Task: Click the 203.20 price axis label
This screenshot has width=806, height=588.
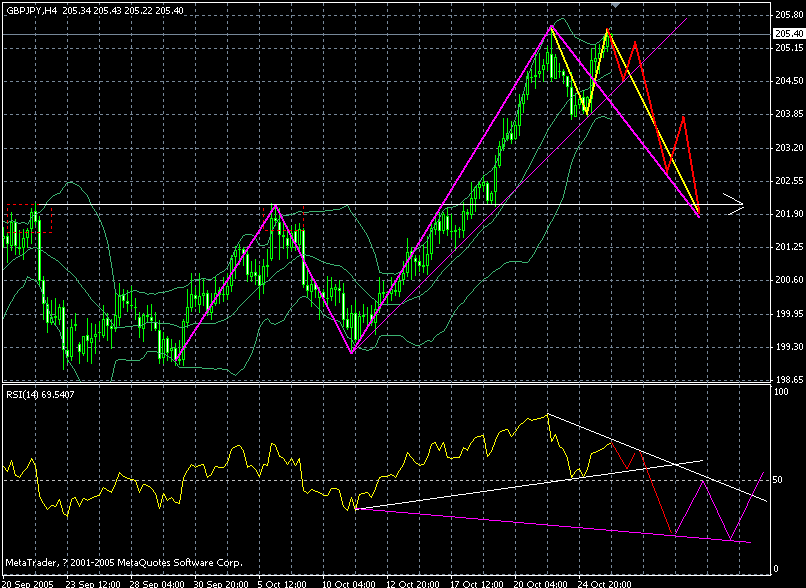Action: coord(789,148)
